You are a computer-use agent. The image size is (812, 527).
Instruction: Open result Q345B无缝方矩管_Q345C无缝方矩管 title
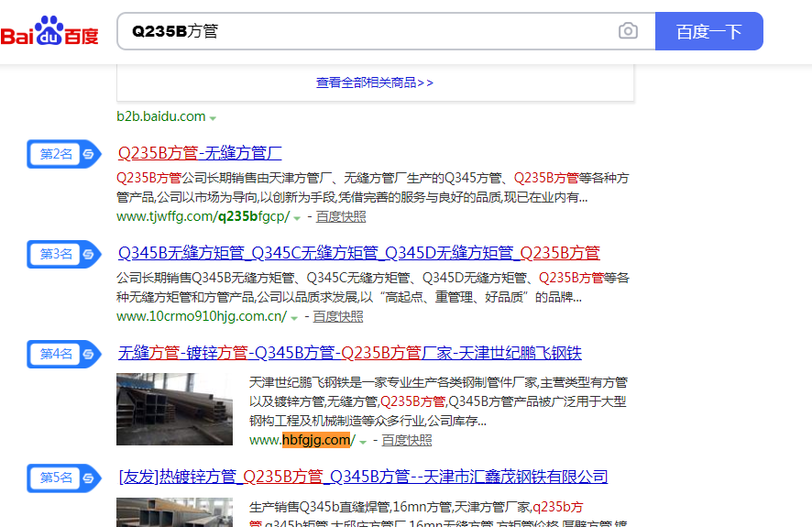(x=359, y=253)
